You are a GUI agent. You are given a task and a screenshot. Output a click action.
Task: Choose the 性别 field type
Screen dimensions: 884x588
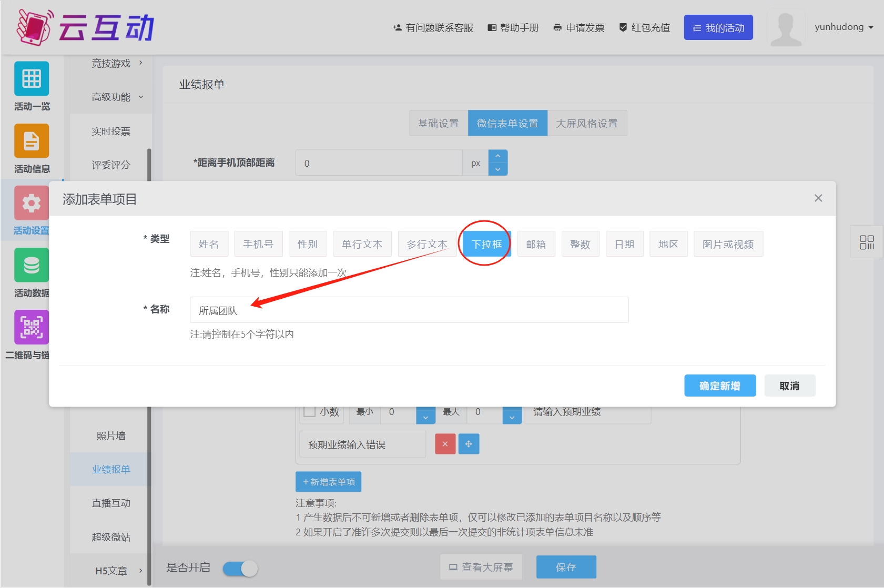[308, 244]
